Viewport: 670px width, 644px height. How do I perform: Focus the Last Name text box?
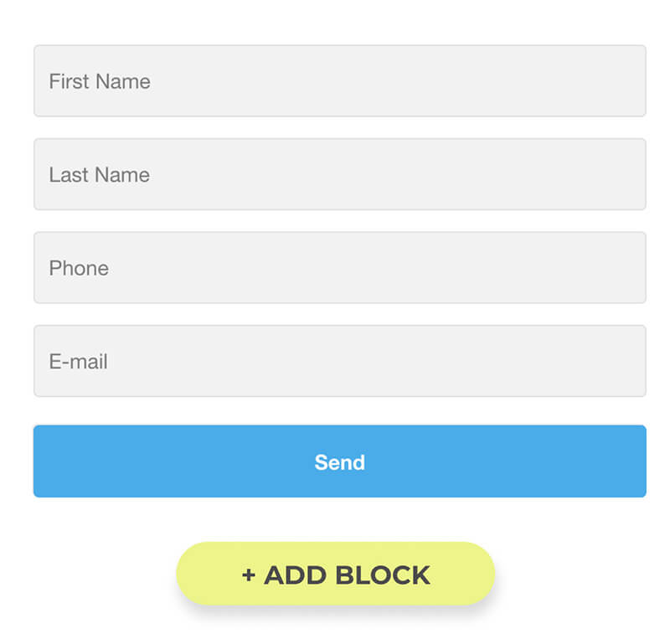[x=339, y=174]
